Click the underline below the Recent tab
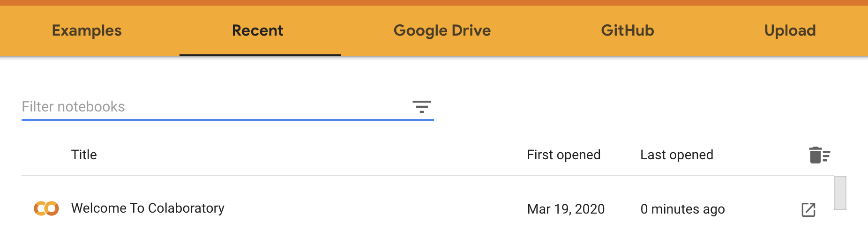Image resolution: width=868 pixels, height=237 pixels. pyautogui.click(x=260, y=55)
